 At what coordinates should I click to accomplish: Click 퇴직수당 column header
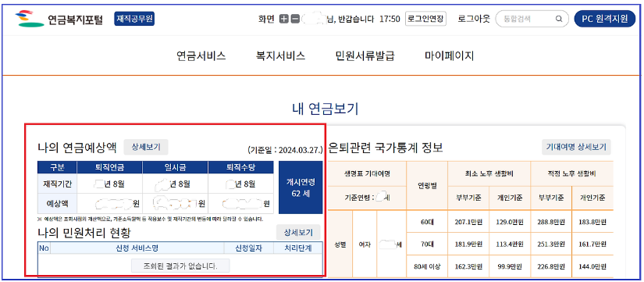(240, 167)
